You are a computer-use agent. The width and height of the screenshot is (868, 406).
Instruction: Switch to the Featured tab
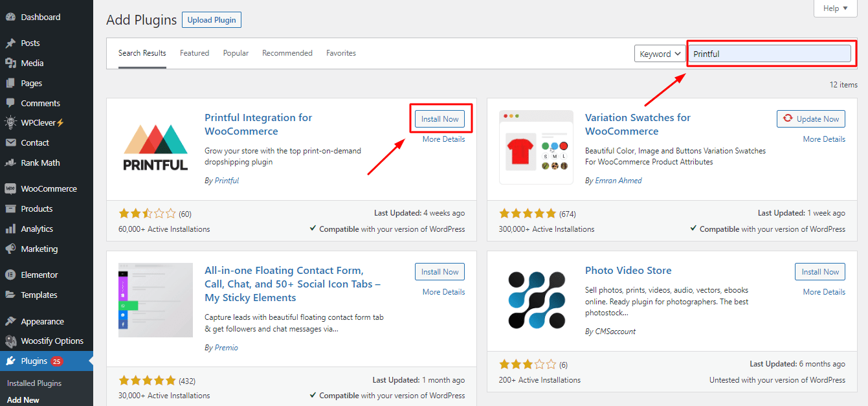tap(194, 53)
